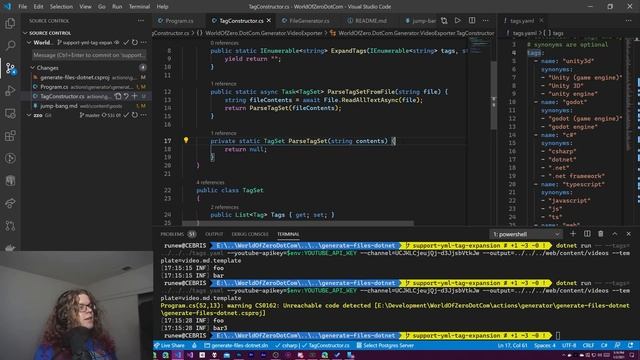Close the tags.yaml tab
This screenshot has width=640, height=360.
pyautogui.click(x=541, y=20)
